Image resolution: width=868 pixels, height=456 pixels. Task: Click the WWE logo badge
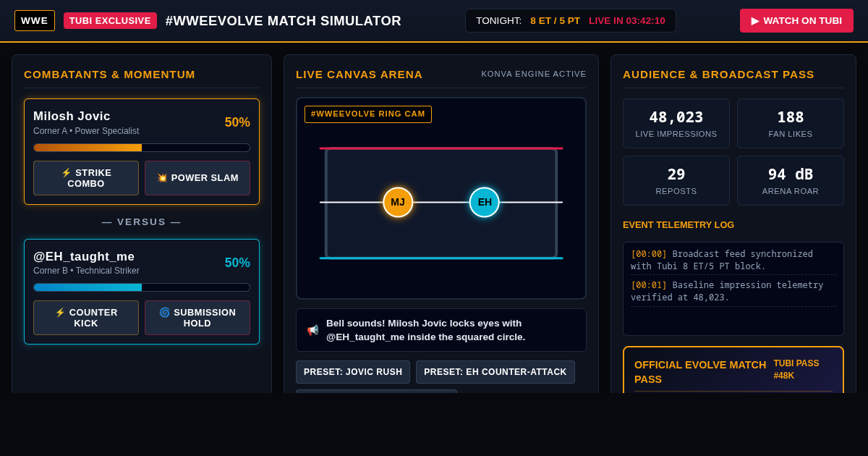pos(35,20)
